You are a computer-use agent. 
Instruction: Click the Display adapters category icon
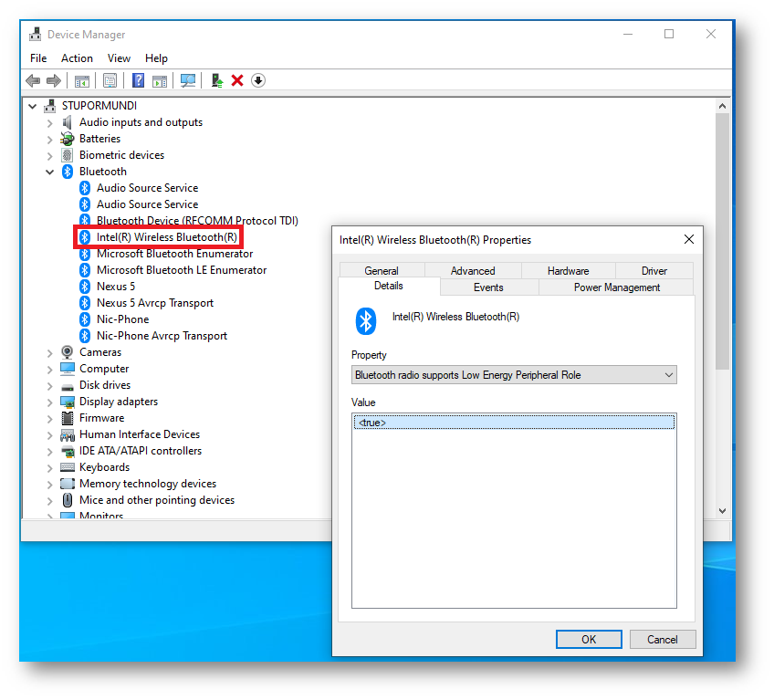pyautogui.click(x=68, y=402)
